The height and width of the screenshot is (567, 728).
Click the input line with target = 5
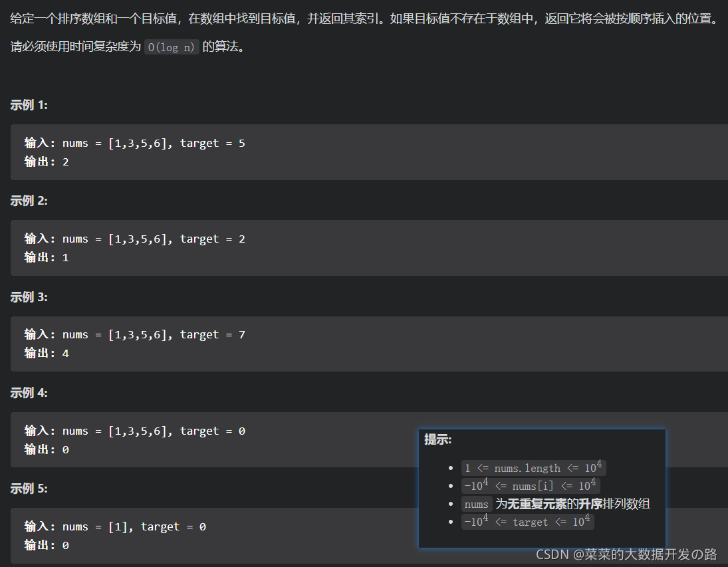(135, 143)
